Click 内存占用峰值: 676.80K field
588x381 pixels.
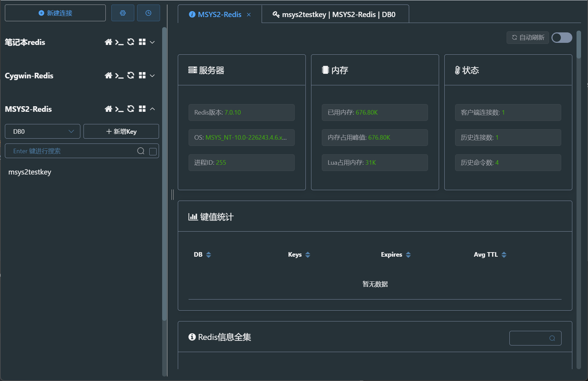point(375,138)
